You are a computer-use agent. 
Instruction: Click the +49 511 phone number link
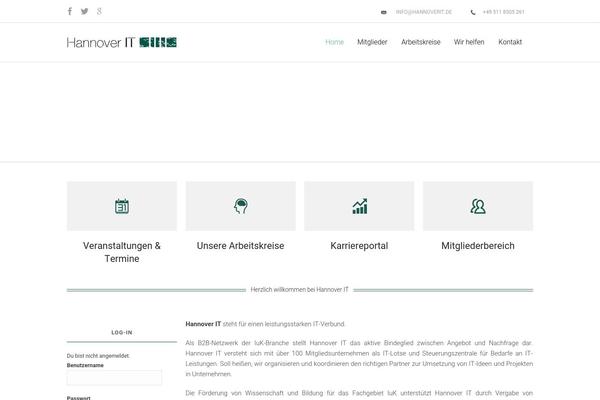click(504, 12)
